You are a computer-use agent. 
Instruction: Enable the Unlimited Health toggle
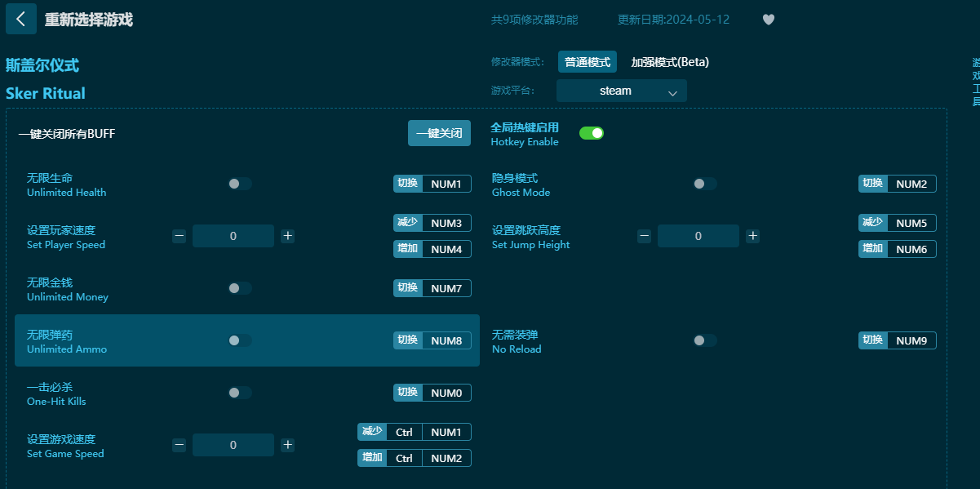click(x=239, y=184)
